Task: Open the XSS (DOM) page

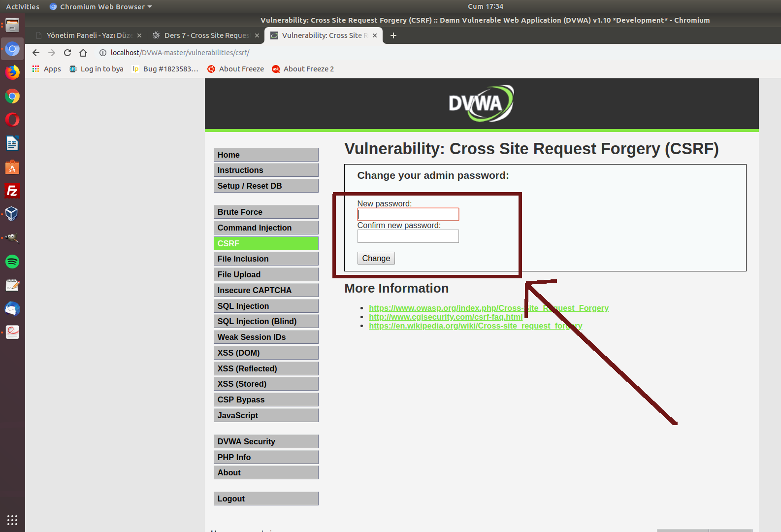Action: 266,353
